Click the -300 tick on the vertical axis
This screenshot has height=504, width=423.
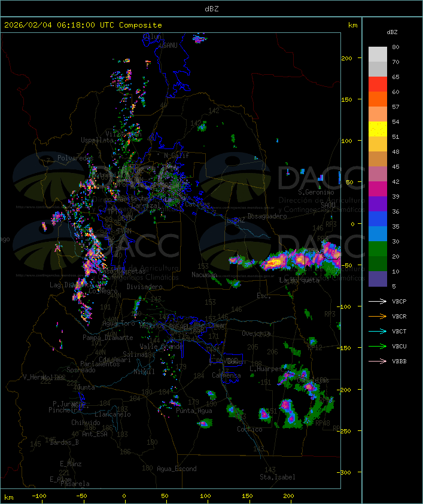point(345,472)
